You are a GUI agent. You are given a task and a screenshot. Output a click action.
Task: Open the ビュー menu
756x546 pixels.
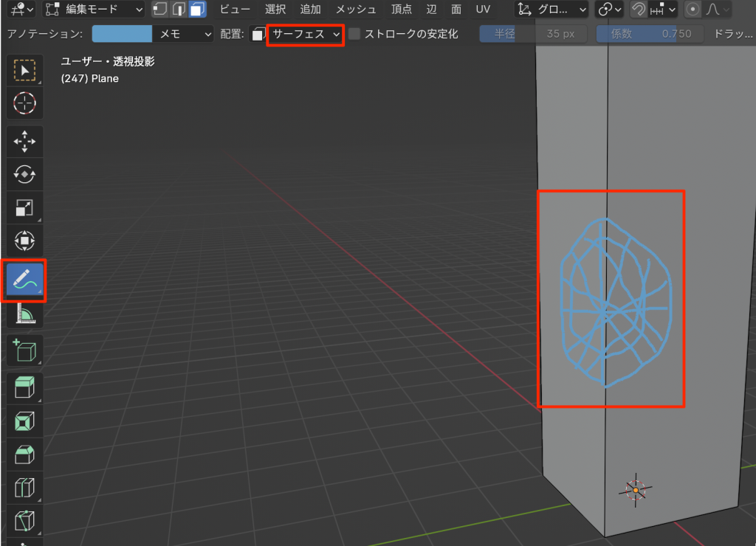click(236, 10)
